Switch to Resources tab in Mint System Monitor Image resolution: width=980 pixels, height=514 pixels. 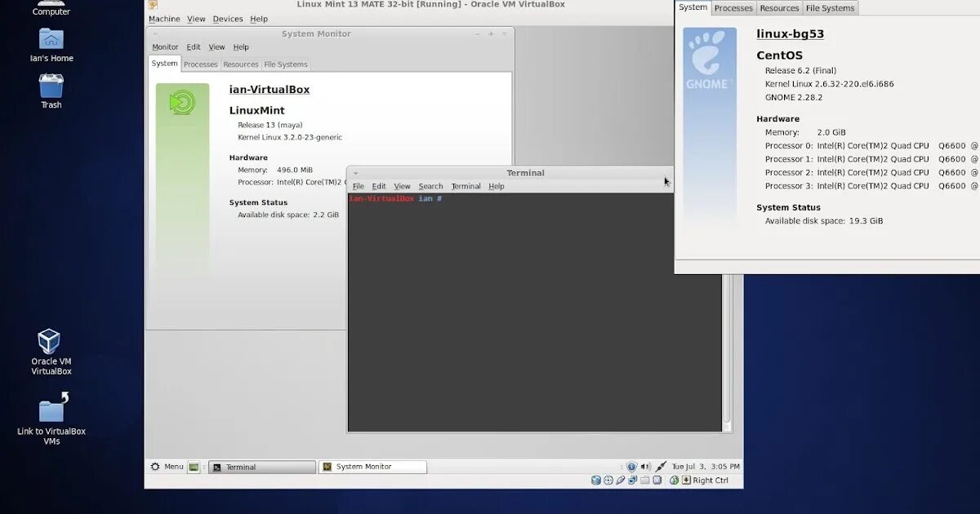pyautogui.click(x=241, y=64)
